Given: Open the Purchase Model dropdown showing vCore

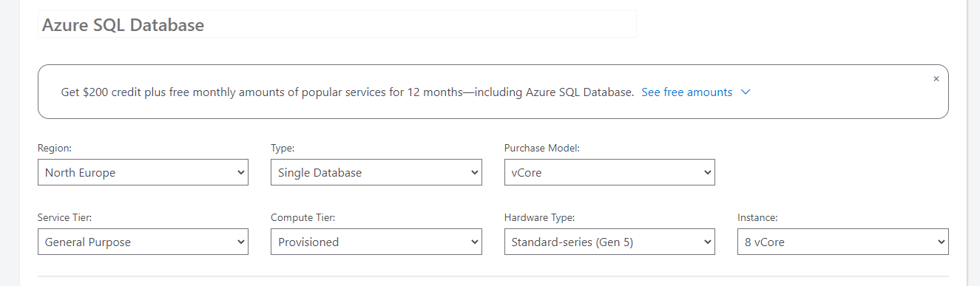Looking at the screenshot, I should [x=609, y=172].
